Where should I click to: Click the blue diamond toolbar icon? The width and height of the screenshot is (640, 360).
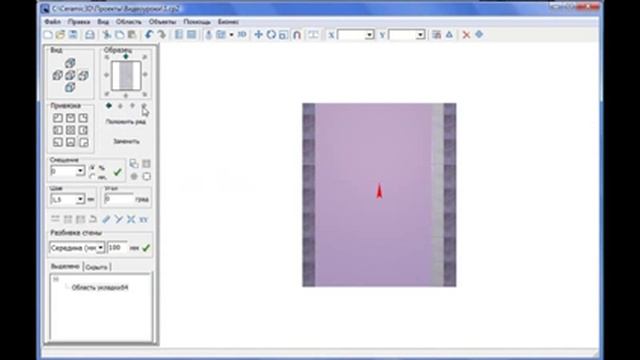coord(479,35)
